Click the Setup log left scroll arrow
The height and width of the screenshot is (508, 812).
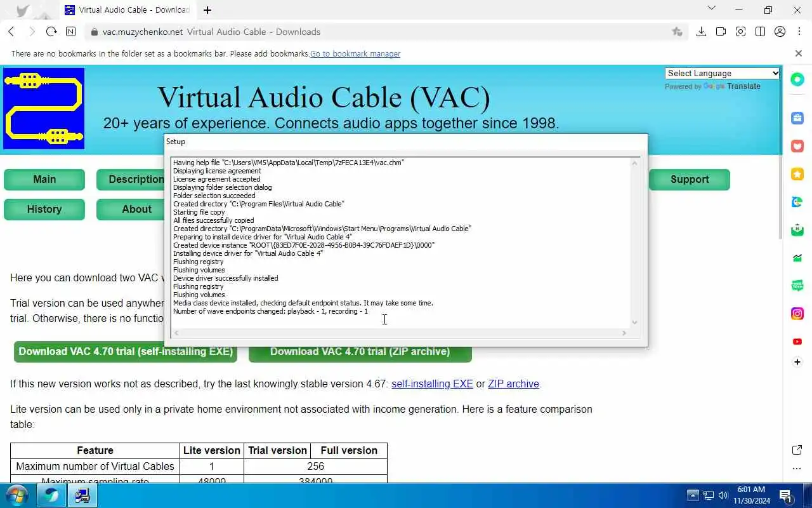pos(176,333)
